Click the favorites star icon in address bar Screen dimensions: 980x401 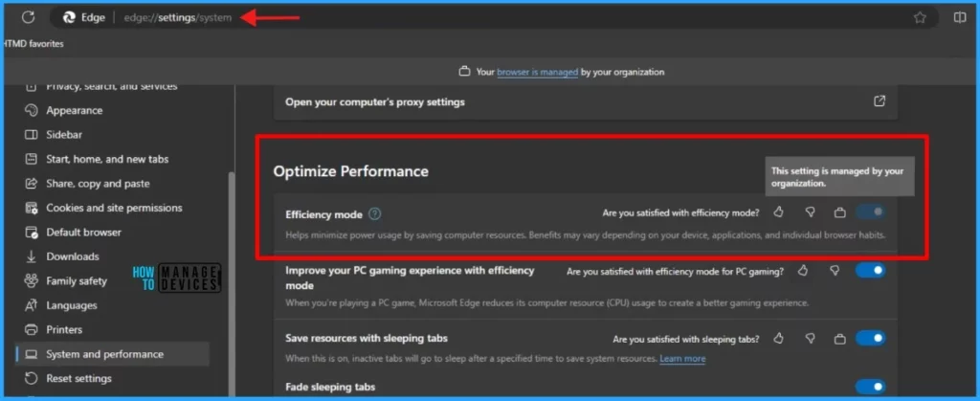tap(920, 17)
